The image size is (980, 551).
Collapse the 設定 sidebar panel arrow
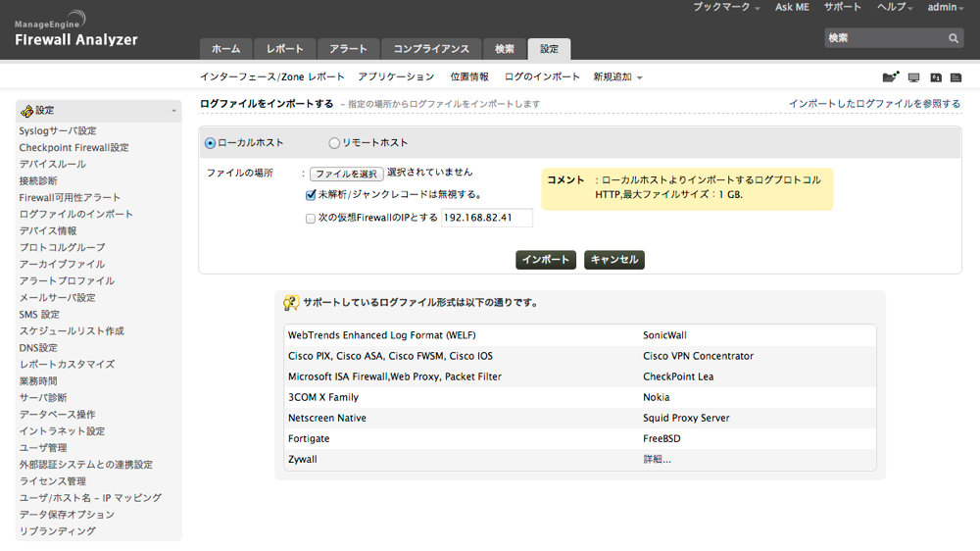point(173,111)
